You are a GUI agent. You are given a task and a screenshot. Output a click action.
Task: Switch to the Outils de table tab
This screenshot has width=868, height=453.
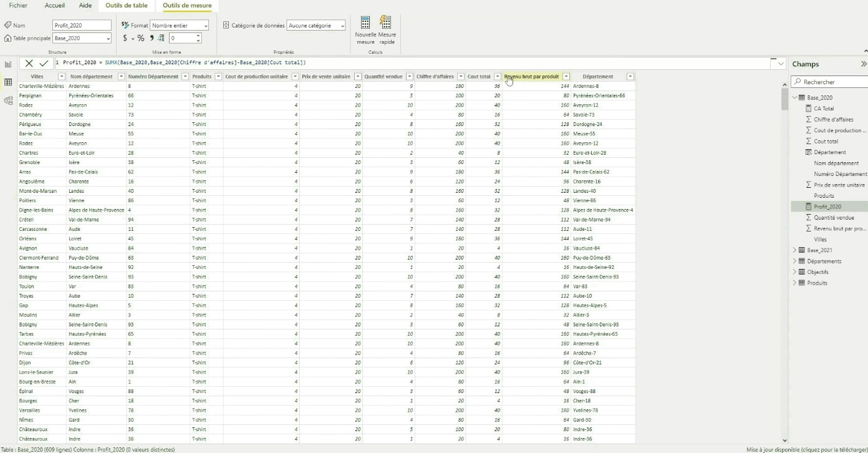[127, 6]
